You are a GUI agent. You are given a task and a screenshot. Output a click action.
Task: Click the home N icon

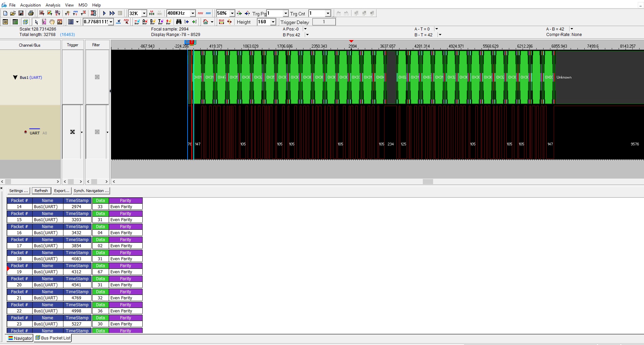pos(205,22)
